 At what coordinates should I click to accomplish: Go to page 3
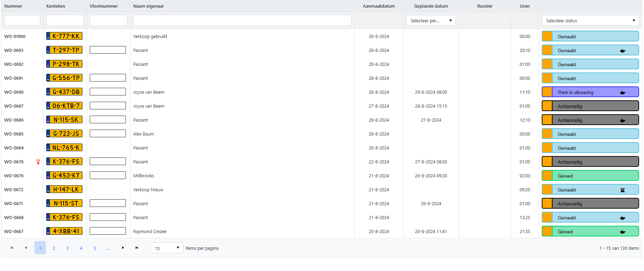click(x=67, y=248)
